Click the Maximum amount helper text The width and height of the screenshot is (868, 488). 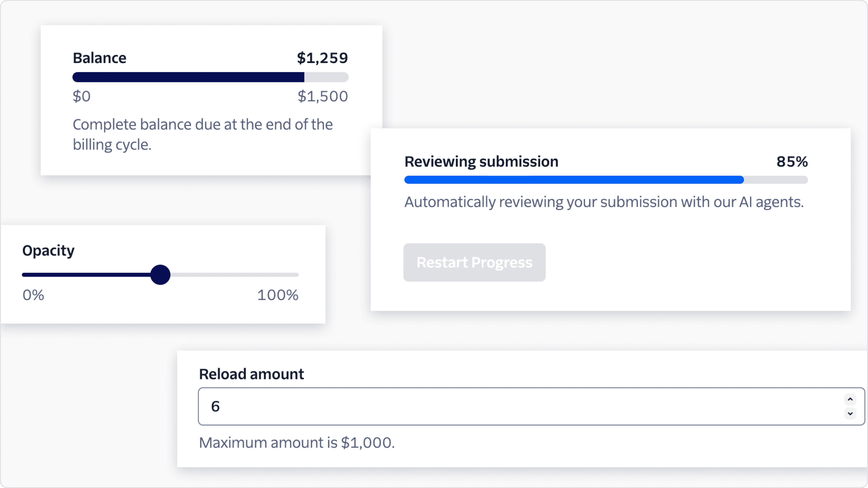coord(297,443)
